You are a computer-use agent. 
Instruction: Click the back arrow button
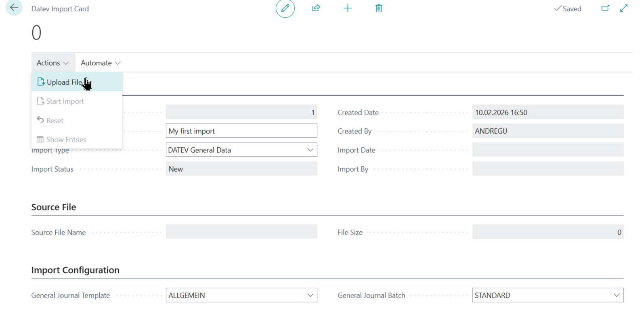point(14,8)
